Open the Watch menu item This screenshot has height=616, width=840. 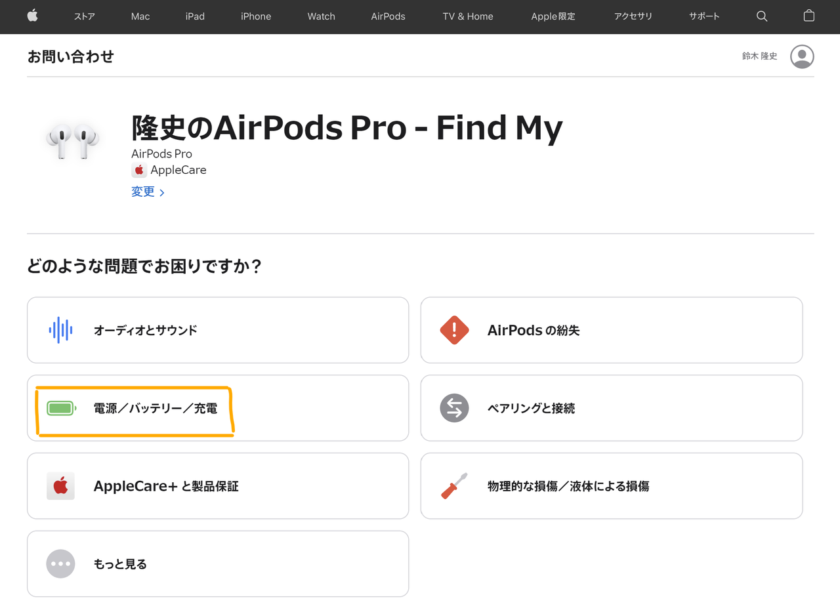[x=322, y=16]
